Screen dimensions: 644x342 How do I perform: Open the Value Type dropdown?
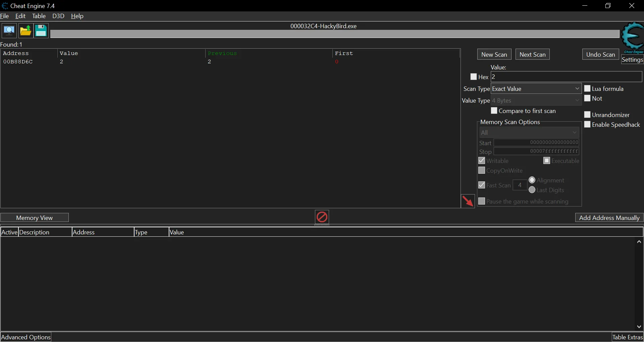[x=536, y=100]
